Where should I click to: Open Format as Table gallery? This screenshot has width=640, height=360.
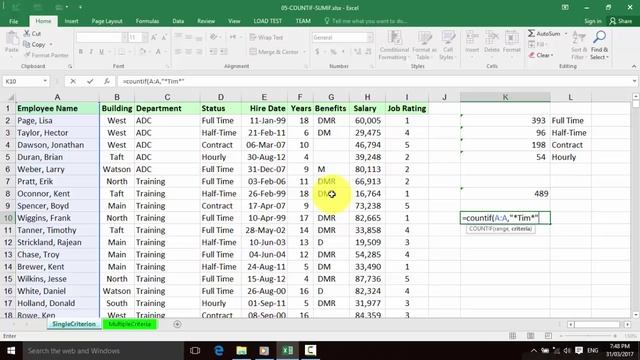424,46
